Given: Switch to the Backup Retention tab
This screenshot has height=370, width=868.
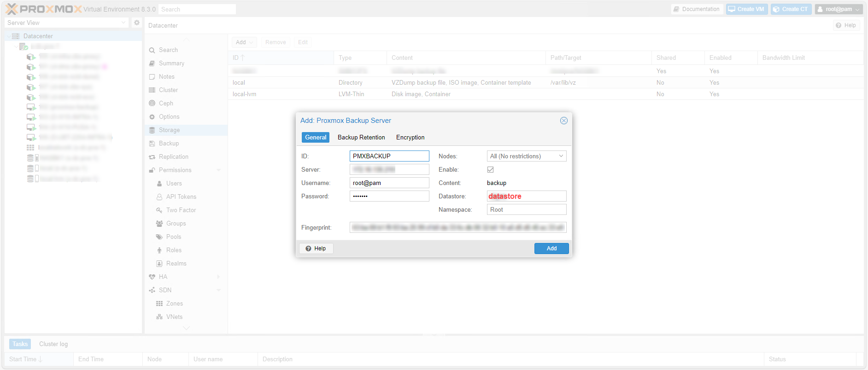Looking at the screenshot, I should click(361, 137).
